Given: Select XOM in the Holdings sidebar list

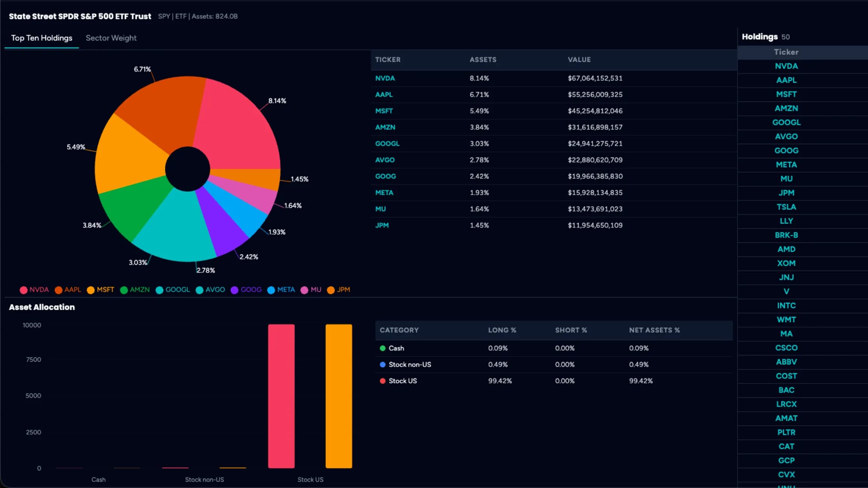Looking at the screenshot, I should 786,263.
